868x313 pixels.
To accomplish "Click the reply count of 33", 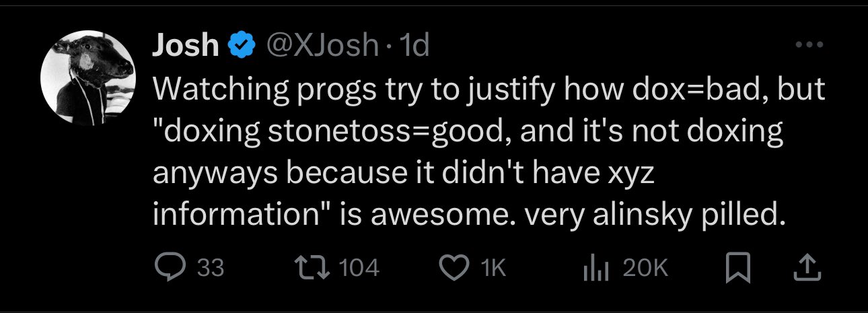I will tap(211, 269).
